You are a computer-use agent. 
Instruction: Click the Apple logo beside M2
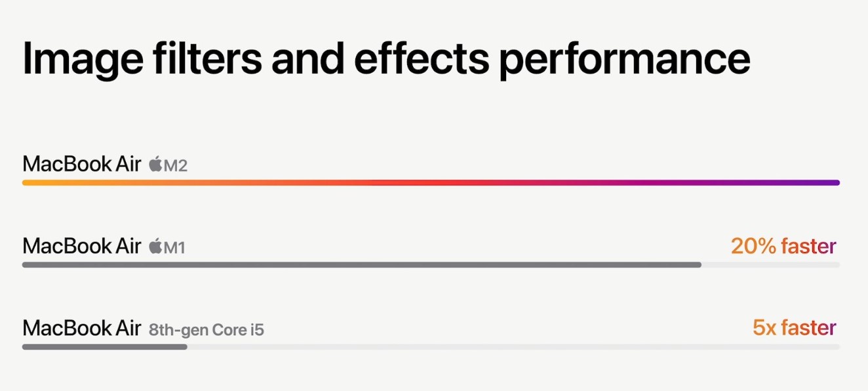tap(155, 165)
